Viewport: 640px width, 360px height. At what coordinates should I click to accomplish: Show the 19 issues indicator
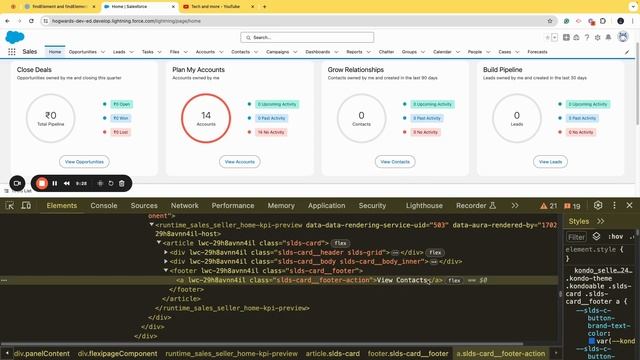click(x=572, y=206)
